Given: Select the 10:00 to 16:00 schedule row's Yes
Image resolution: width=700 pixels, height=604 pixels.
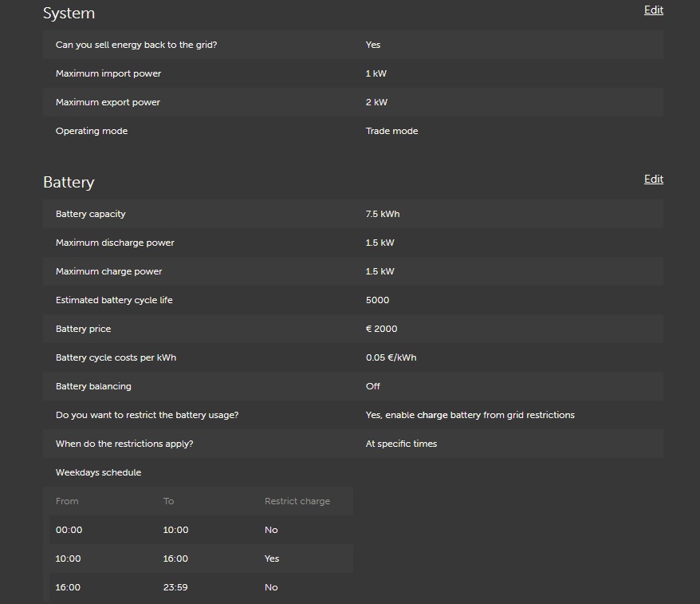Looking at the screenshot, I should pos(272,559).
